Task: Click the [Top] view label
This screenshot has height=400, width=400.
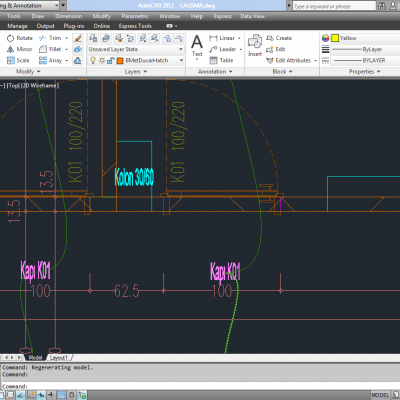Action: 14,86
